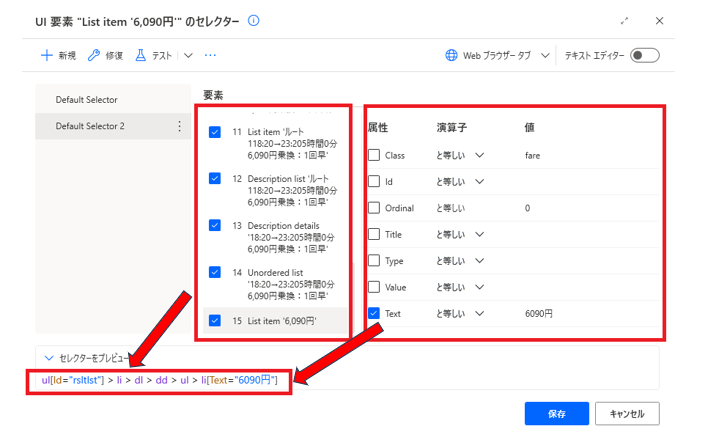Click the 値 column header
The width and height of the screenshot is (707, 432).
[529, 128]
